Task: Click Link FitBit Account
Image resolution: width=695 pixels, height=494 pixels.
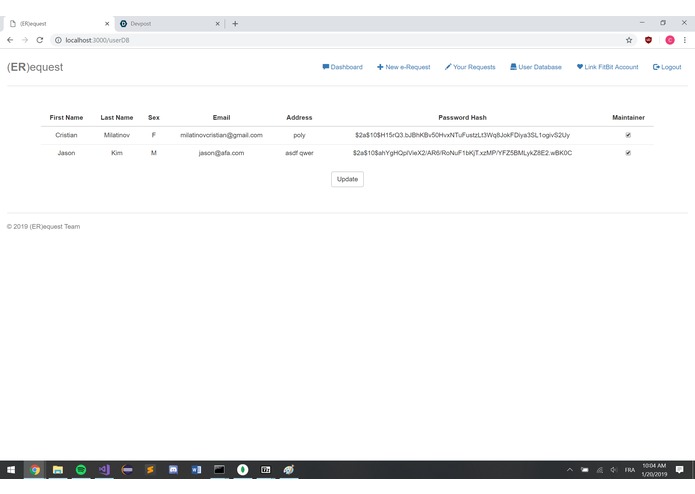Action: pos(607,67)
